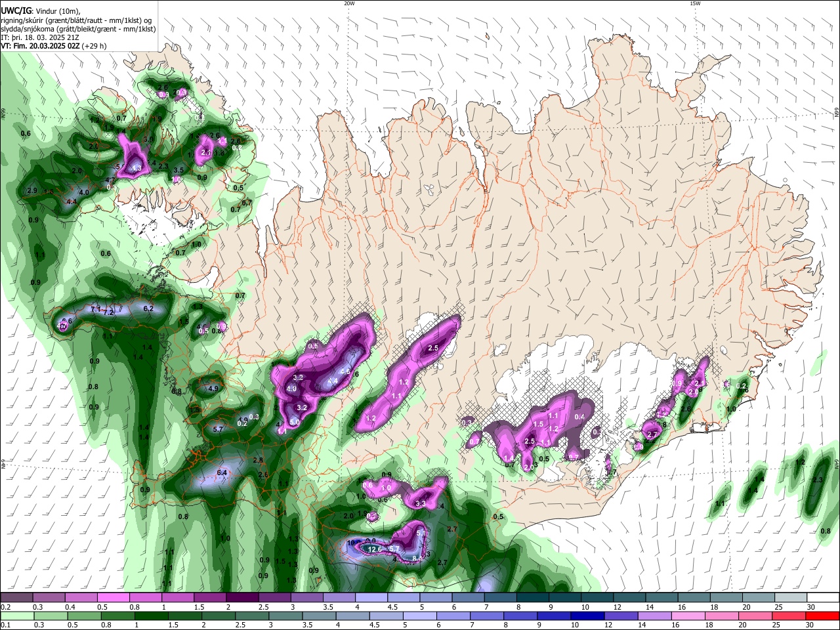840x630 pixels.
Task: Click the "4.9" precipitation value on map
Action: coord(213,388)
